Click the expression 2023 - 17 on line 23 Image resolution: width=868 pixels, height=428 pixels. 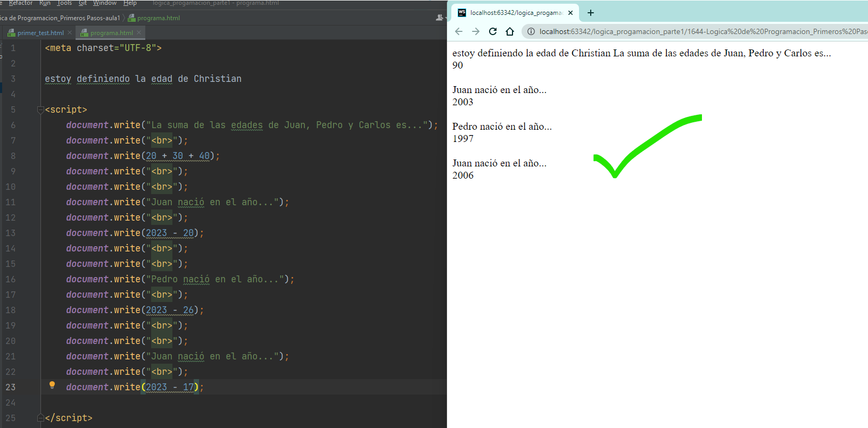coord(170,387)
